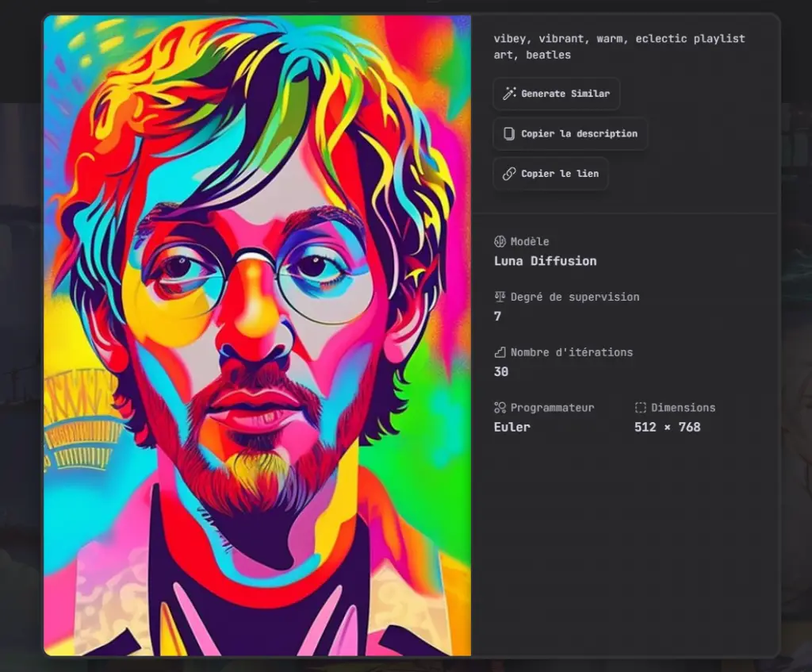The image size is (812, 672).
Task: Click the Copier le lien button
Action: (550, 174)
